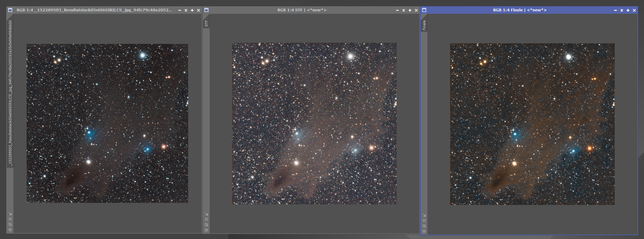Click the 'RGB 1:4 _152289503_Resultatstack…' title text
644x239 pixels.
[x=94, y=10]
